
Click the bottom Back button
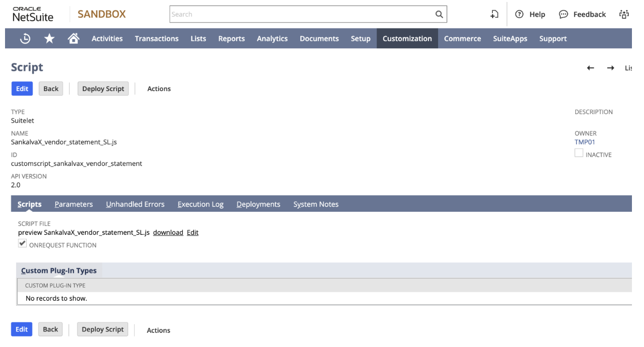50,329
